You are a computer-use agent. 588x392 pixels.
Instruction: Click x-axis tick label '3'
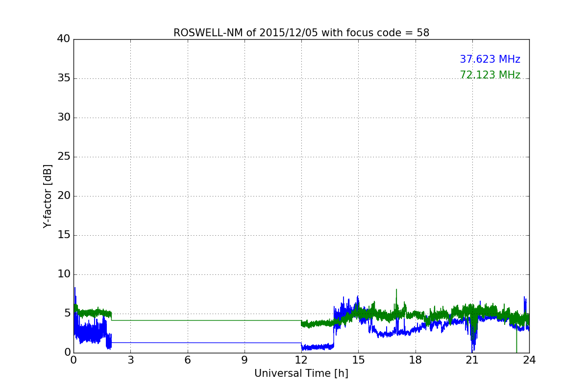(130, 360)
